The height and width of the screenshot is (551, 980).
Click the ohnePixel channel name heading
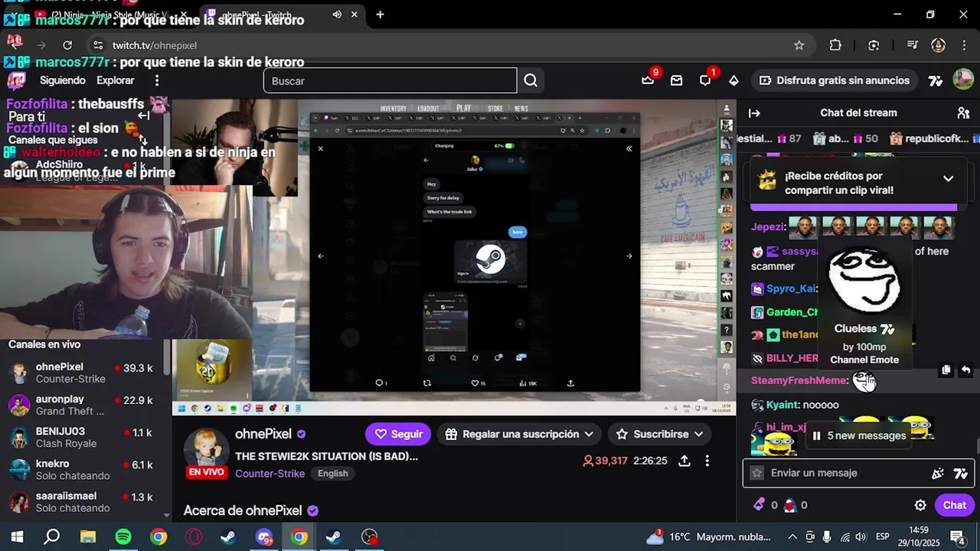263,434
